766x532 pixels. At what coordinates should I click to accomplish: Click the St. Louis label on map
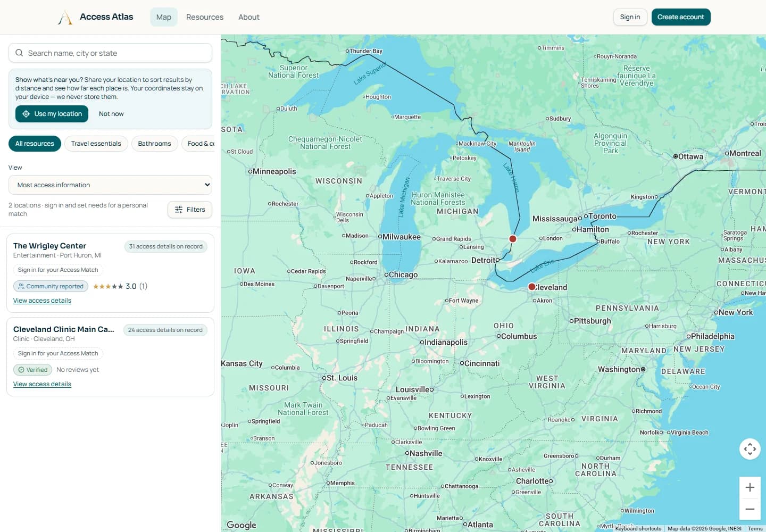pos(342,378)
